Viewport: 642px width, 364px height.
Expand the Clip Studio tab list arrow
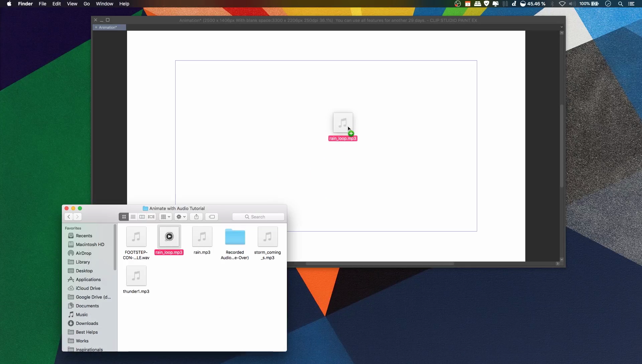point(562,27)
